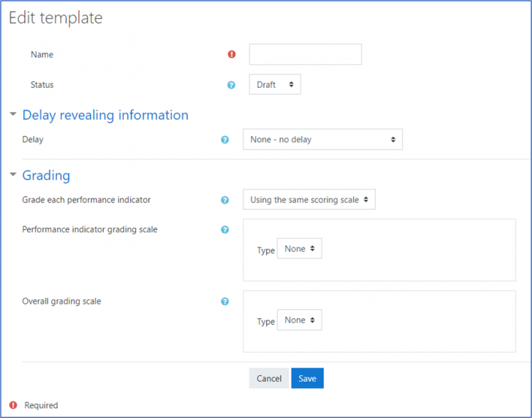Open help for Grade each performance indicator

tap(224, 200)
